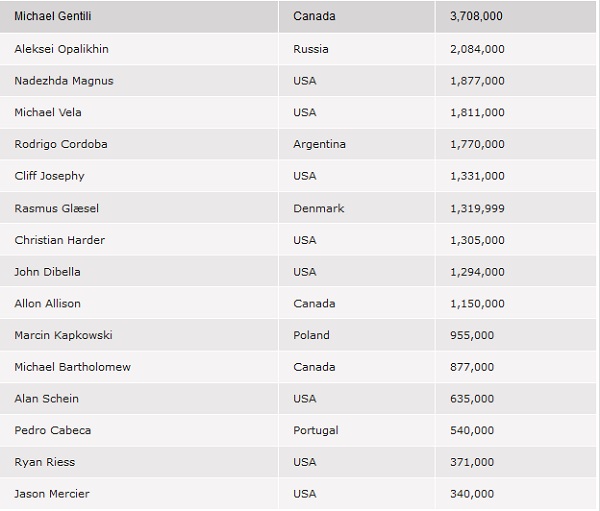Image resolution: width=600 pixels, height=511 pixels.
Task: Click the 3,708,000 chip count
Action: pyautogui.click(x=476, y=16)
